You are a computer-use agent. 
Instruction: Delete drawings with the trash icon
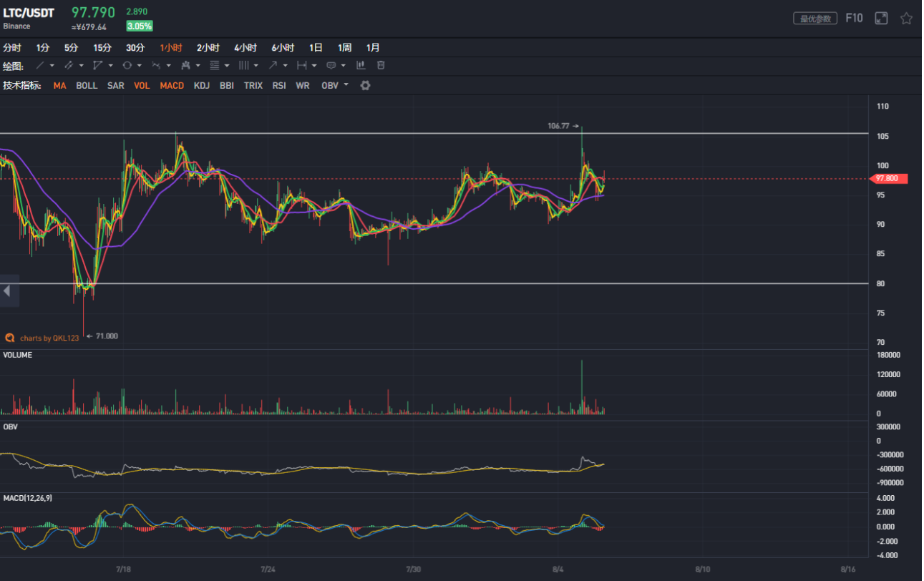click(381, 65)
